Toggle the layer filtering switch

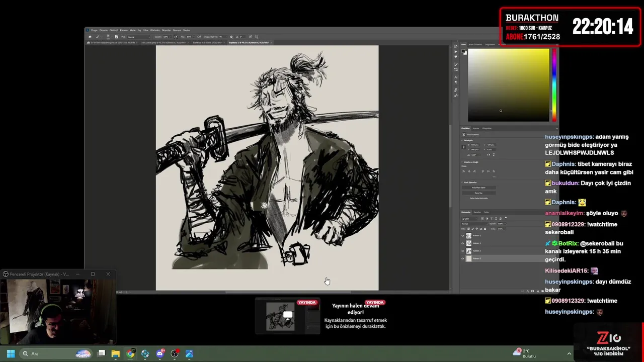[506, 217]
